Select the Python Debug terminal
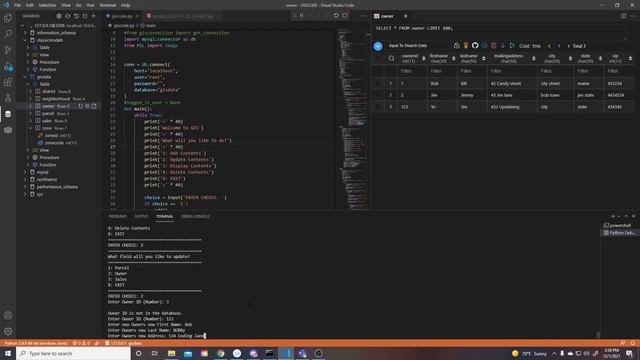The height and width of the screenshot is (360, 640). click(x=619, y=233)
